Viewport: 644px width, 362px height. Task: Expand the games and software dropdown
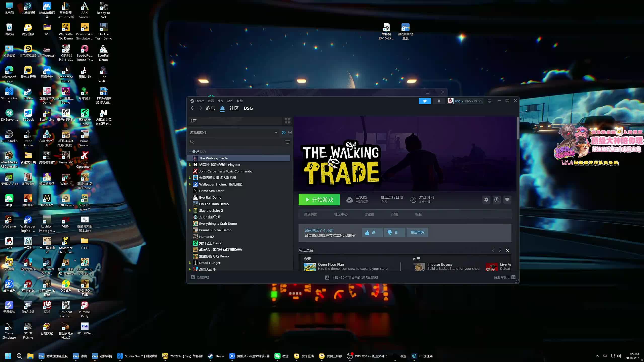coord(276,132)
